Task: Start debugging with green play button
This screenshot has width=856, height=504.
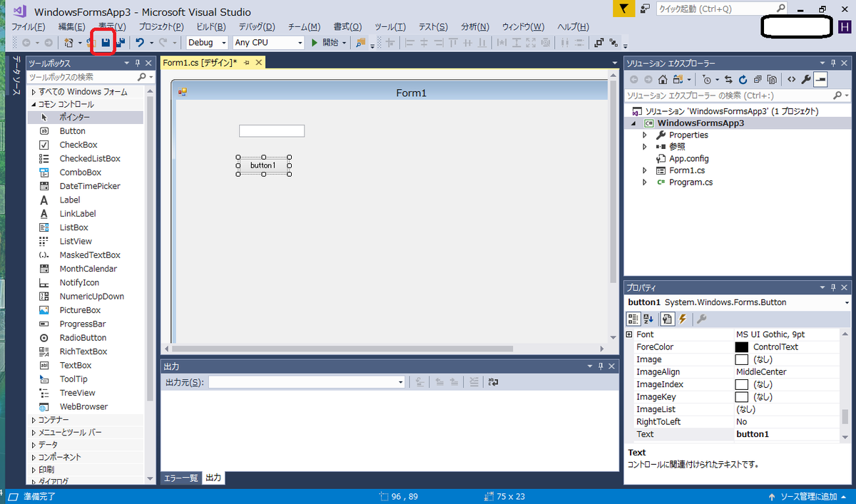Action: [315, 43]
